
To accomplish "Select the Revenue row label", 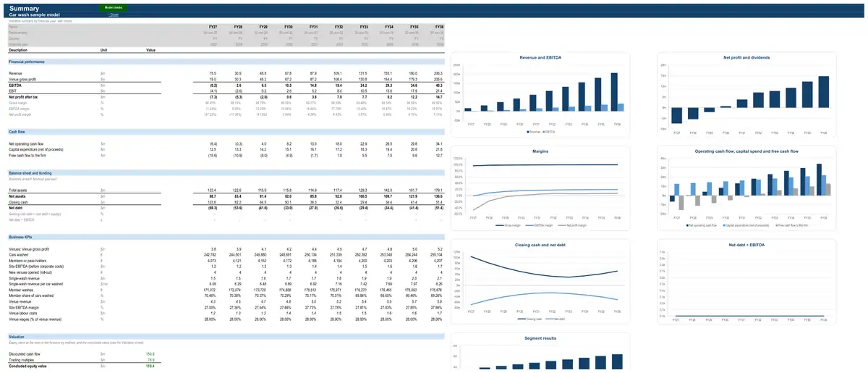I will [15, 74].
